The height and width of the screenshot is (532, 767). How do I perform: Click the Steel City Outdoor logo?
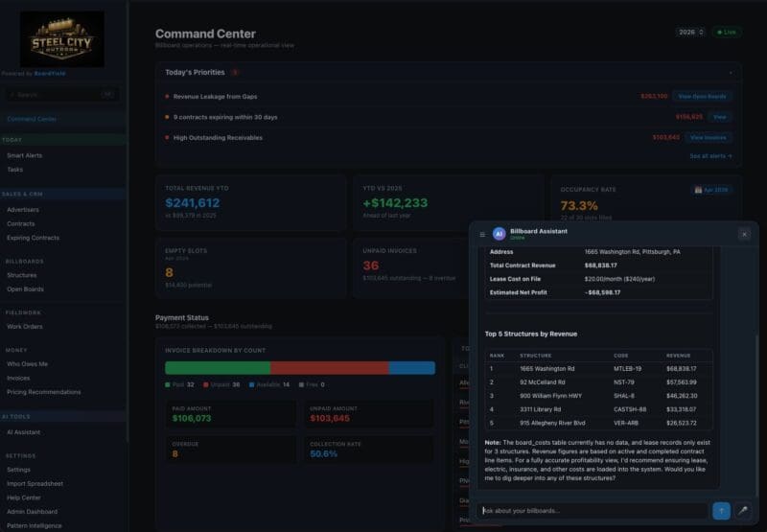coord(62,38)
